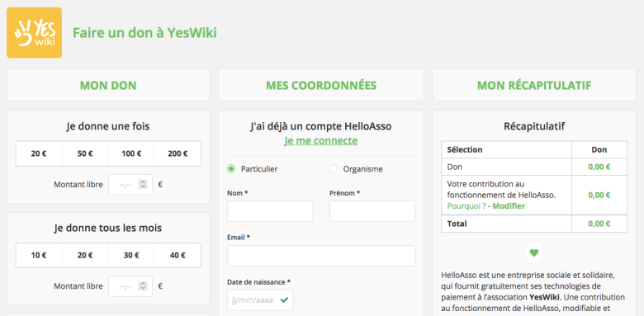Click the MES COORDONNÉES section header

pyautogui.click(x=321, y=85)
